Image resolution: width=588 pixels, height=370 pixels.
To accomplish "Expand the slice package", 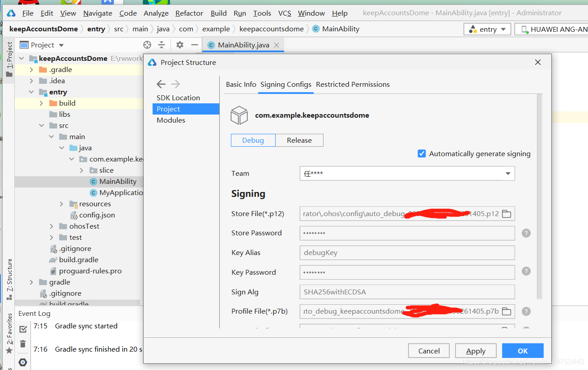I will [81, 170].
